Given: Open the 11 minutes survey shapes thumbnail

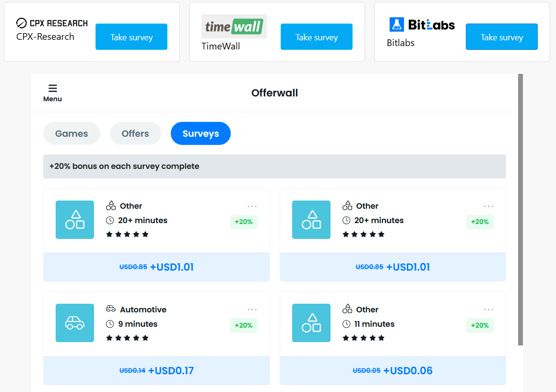Looking at the screenshot, I should (x=311, y=323).
